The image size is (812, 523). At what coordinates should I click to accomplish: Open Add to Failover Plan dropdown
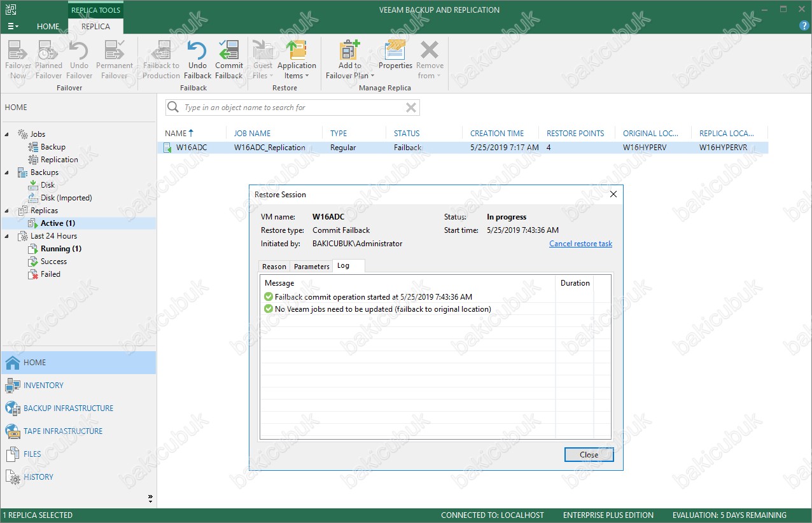pos(349,60)
